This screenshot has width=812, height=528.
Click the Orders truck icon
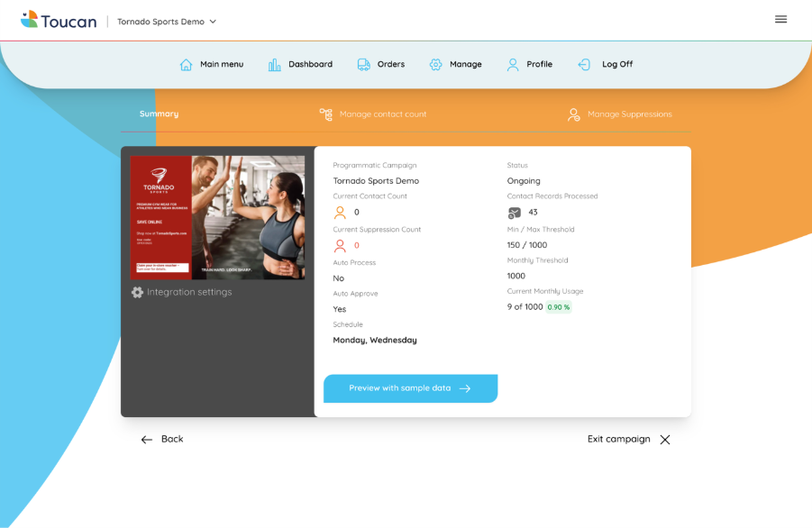coord(363,65)
